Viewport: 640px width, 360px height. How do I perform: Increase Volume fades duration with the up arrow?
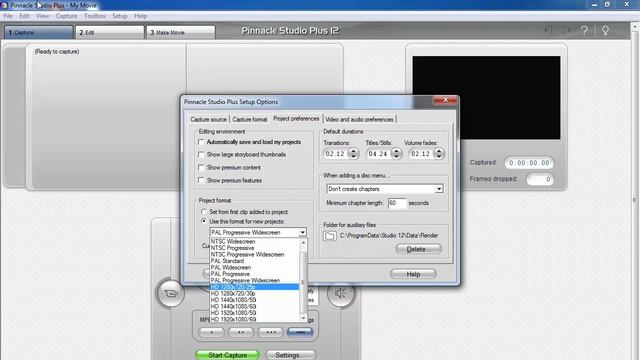(x=439, y=151)
